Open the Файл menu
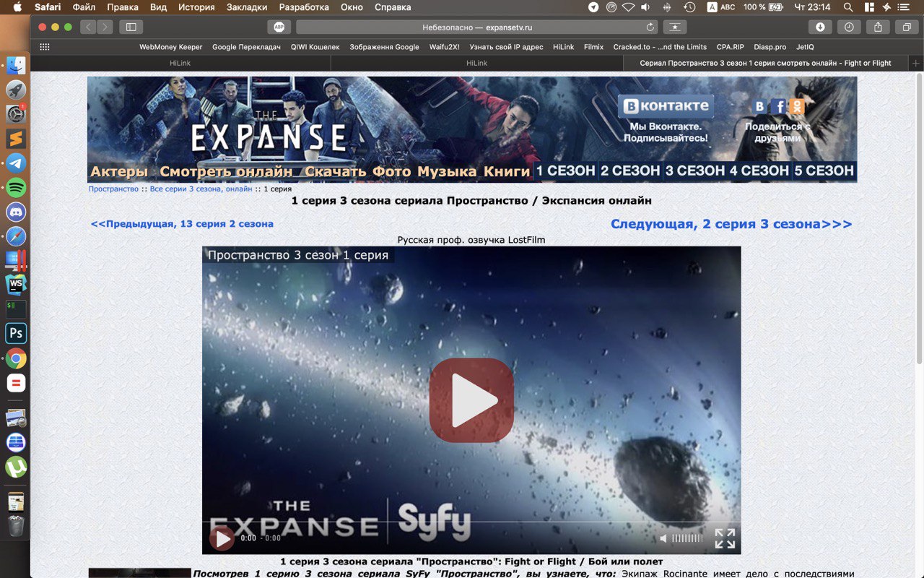Image resolution: width=924 pixels, height=578 pixels. (84, 7)
